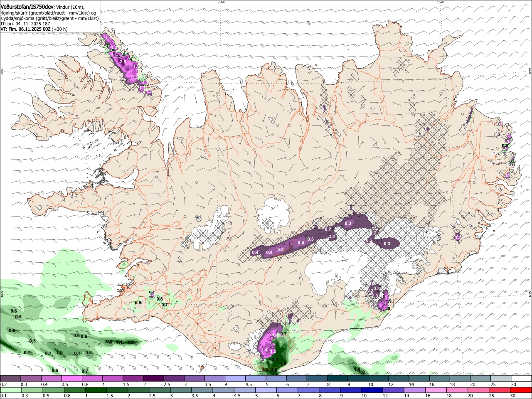Click the white snow swatch for 30
The height and width of the screenshot is (399, 532).
pyautogui.click(x=521, y=378)
